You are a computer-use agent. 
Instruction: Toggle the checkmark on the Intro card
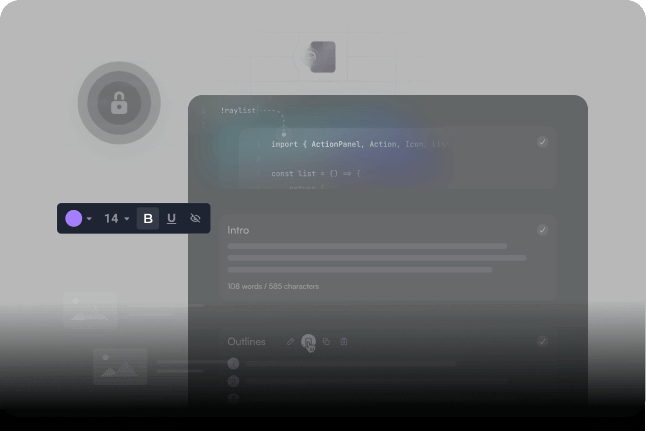(x=542, y=230)
